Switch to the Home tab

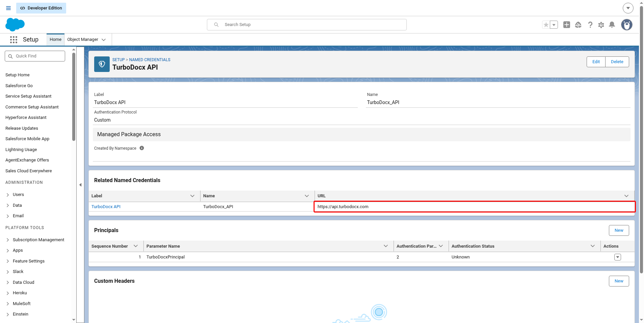click(55, 40)
